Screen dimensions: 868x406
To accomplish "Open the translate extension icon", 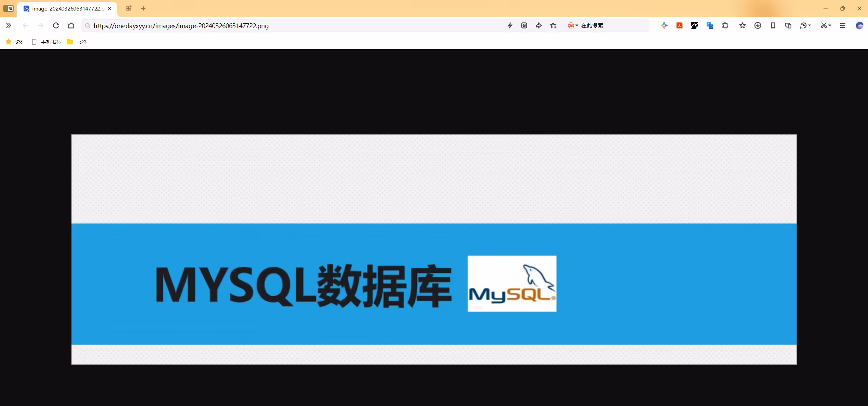I will (x=710, y=25).
